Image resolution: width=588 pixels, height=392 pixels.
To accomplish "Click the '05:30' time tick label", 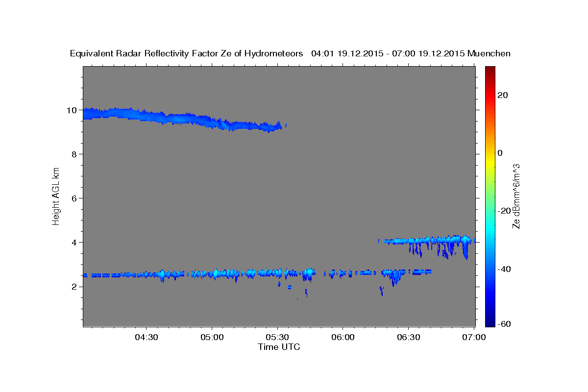I will [x=277, y=337].
